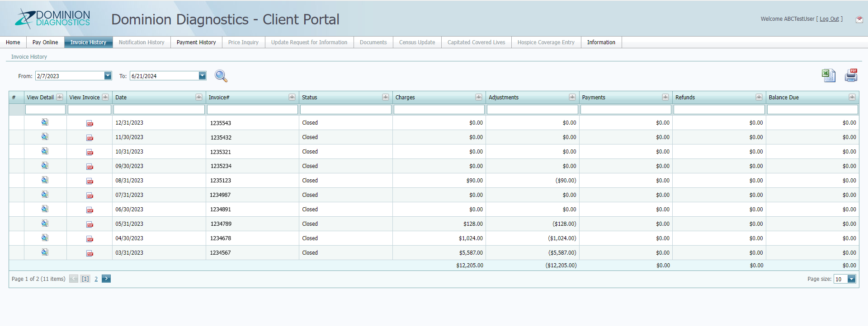The image size is (868, 326).
Task: Open the Documents tab
Action: tap(373, 42)
